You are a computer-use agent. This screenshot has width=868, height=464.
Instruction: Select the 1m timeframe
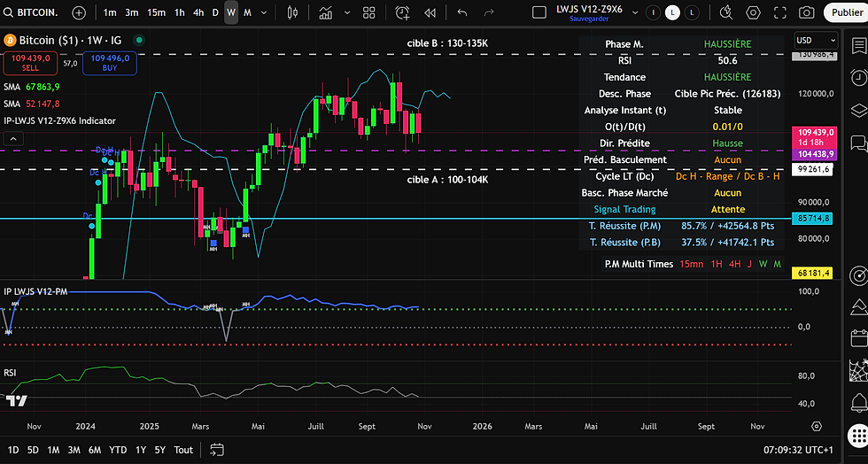[x=110, y=12]
